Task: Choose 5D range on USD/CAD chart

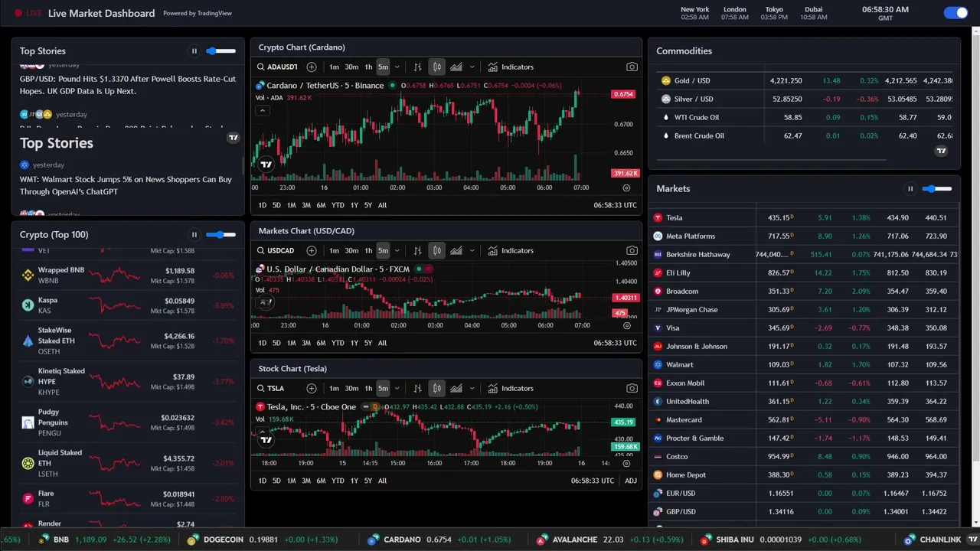Action: [x=276, y=343]
